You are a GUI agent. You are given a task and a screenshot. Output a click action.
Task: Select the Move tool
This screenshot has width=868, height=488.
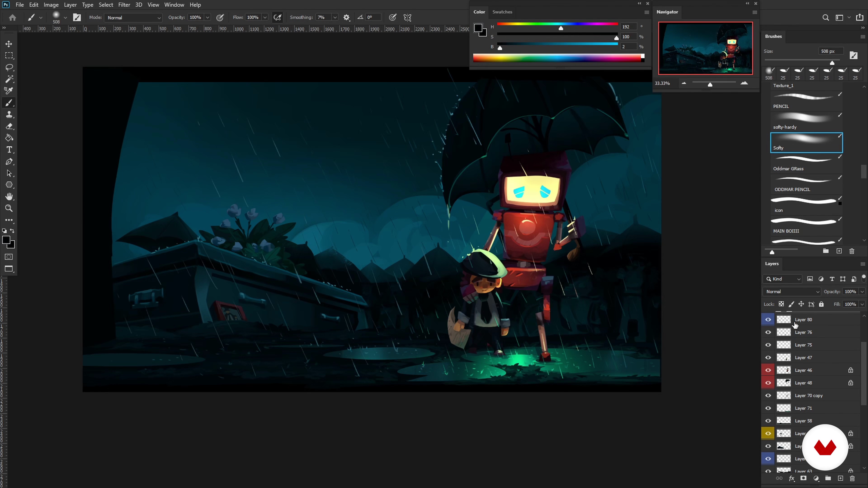(x=9, y=44)
